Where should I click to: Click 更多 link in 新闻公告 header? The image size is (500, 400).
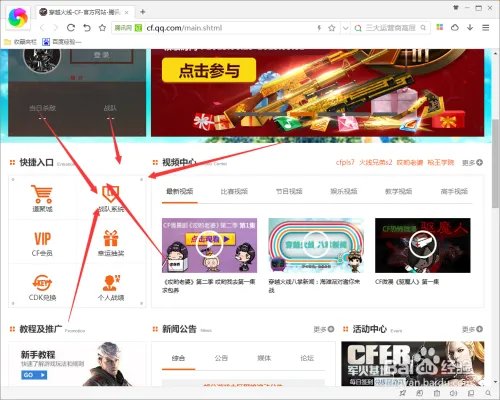pyautogui.click(x=324, y=329)
